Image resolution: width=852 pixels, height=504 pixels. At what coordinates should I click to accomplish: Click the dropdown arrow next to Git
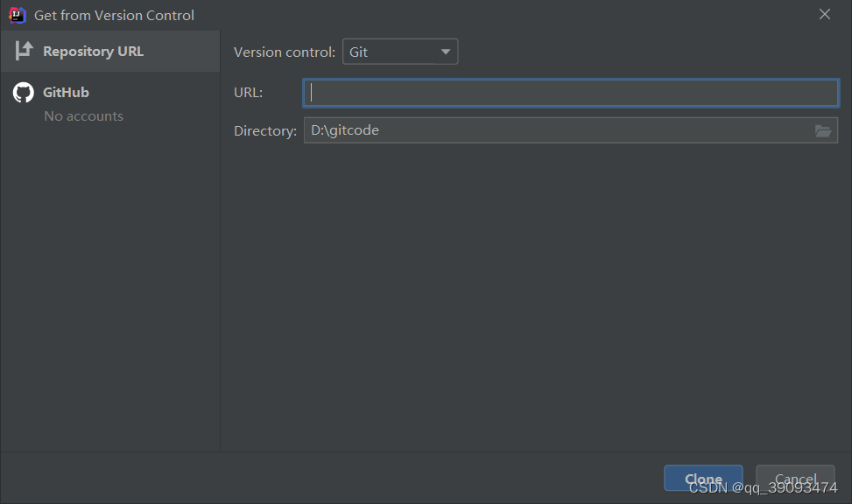[446, 52]
